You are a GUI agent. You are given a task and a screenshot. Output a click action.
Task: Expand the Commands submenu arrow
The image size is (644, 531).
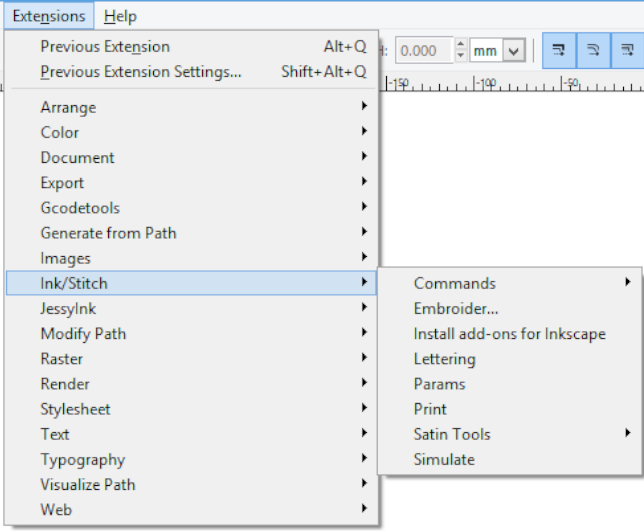pos(627,283)
